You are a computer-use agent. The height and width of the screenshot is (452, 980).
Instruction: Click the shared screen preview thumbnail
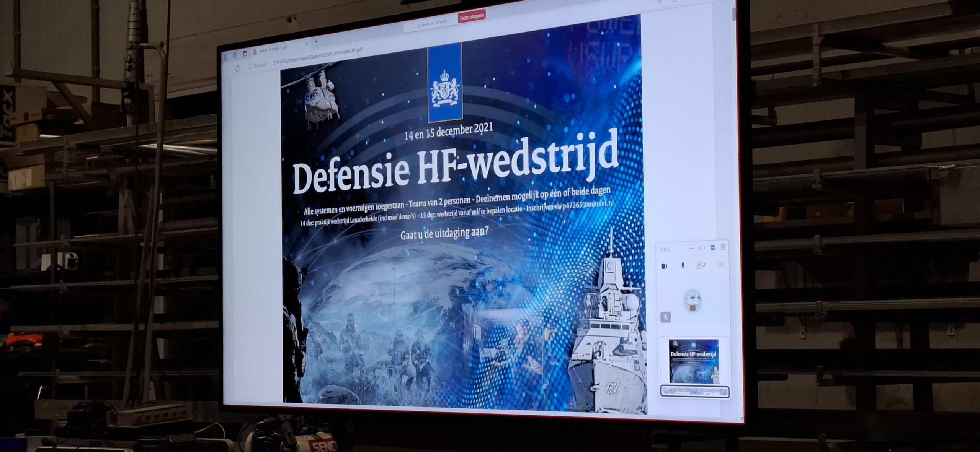click(x=694, y=361)
